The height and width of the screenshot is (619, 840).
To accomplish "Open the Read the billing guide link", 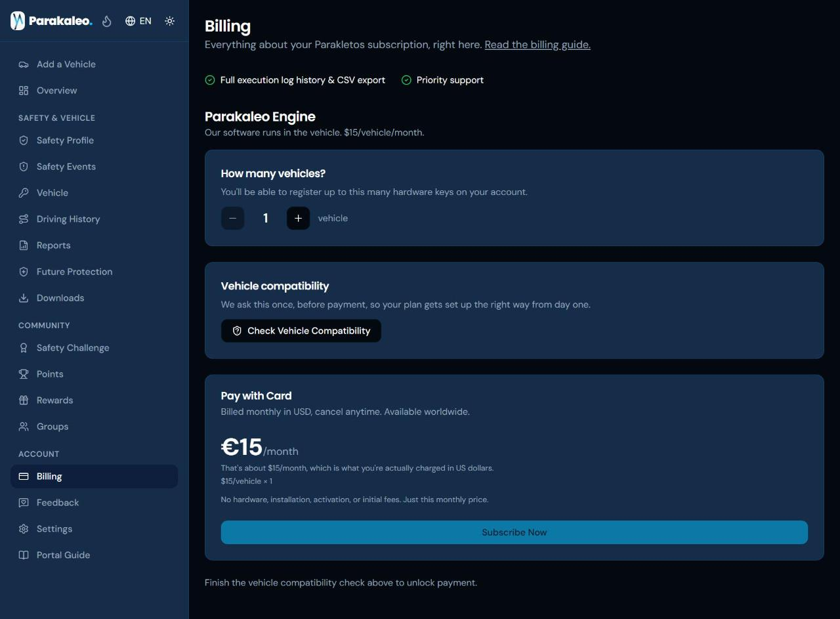I will tap(537, 45).
